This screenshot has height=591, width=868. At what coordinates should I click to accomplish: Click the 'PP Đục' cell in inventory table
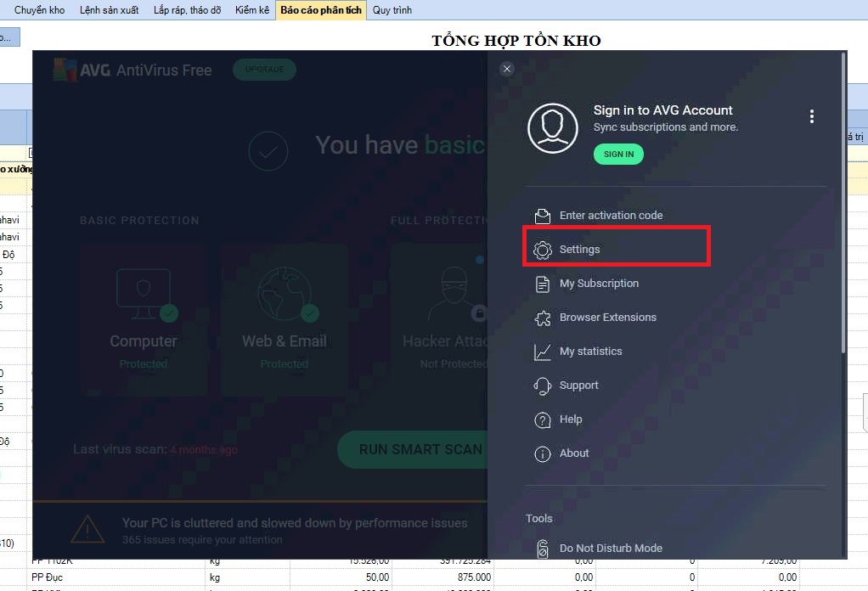(x=47, y=577)
